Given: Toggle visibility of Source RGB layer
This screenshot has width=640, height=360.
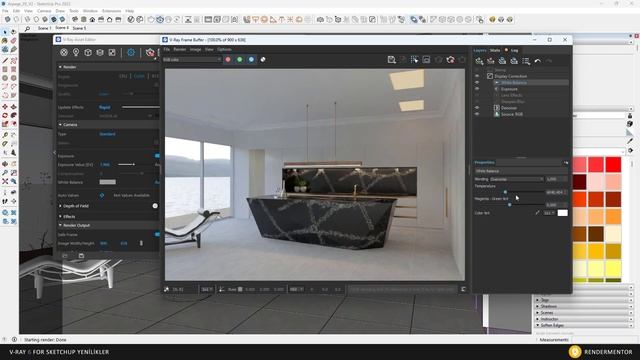Looking at the screenshot, I should [477, 114].
